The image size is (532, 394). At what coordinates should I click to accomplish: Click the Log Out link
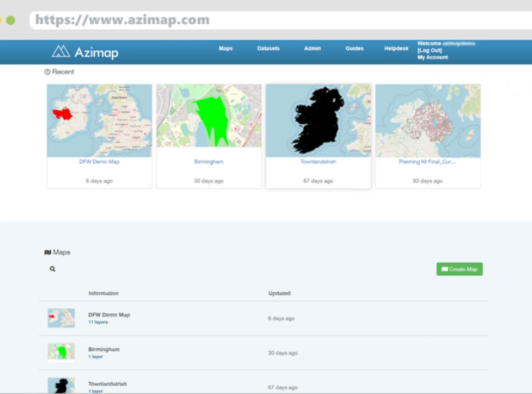click(x=429, y=50)
